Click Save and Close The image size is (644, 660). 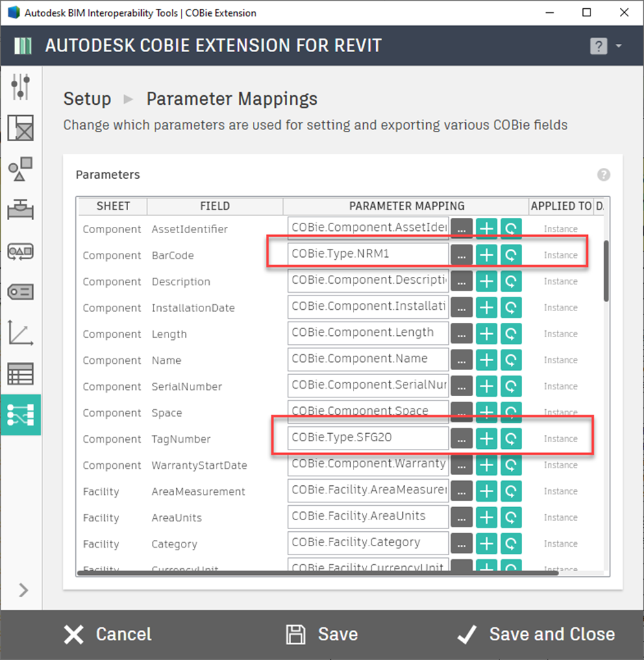click(536, 635)
